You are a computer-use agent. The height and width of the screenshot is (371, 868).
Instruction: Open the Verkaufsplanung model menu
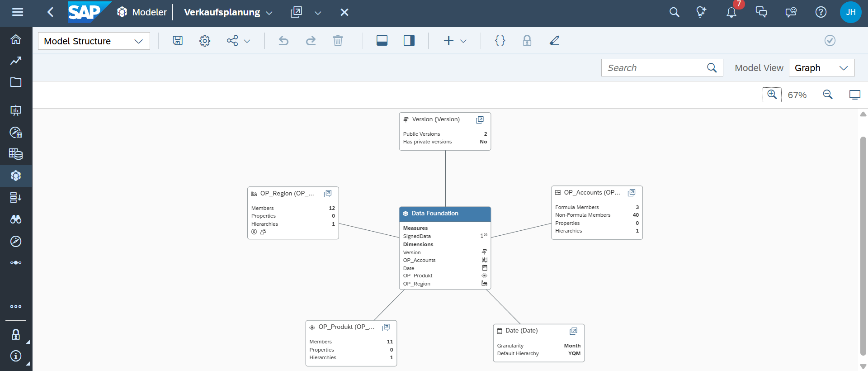click(228, 12)
